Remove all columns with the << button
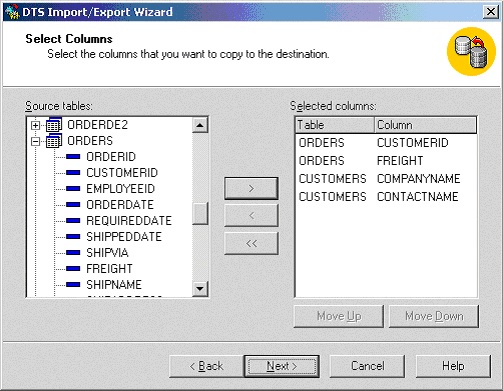This screenshot has height=391, width=503. (251, 243)
